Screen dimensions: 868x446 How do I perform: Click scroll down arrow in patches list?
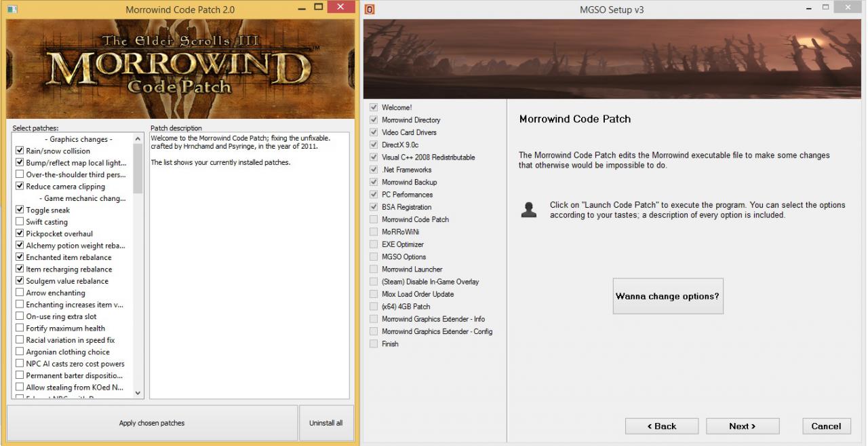(138, 392)
